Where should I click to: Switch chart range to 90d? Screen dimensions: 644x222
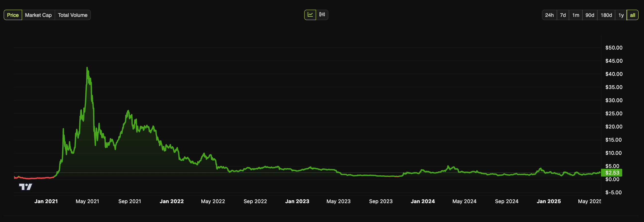[x=590, y=15]
